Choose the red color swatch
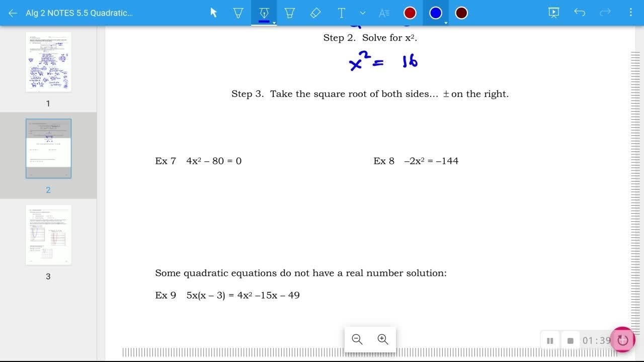 click(410, 13)
